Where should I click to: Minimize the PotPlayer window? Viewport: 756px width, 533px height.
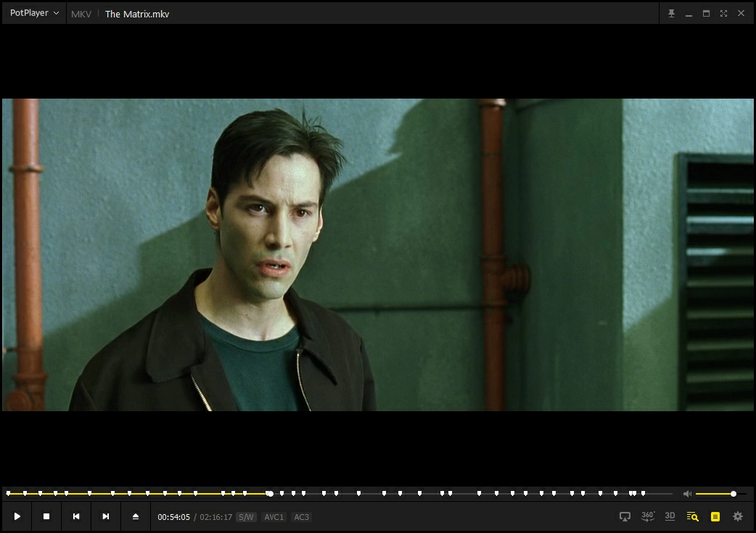[689, 14]
